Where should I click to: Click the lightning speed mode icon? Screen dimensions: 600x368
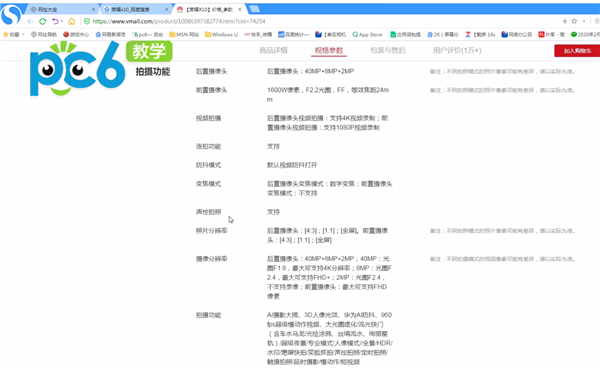click(564, 21)
